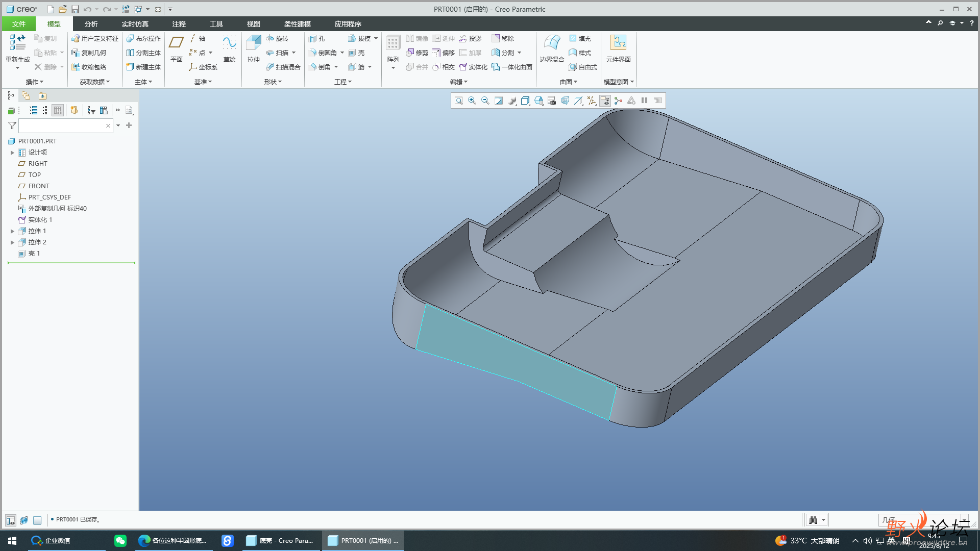Click the Perspective View icon
Viewport: 980px width, 551px height.
click(x=565, y=101)
